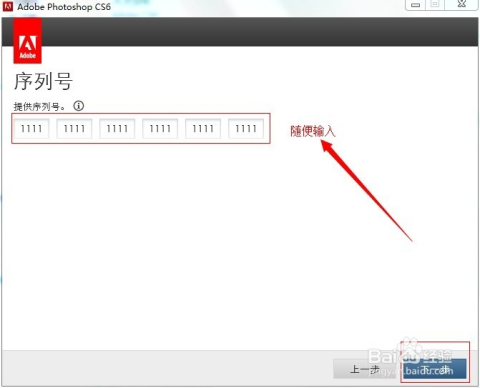Image resolution: width=480 pixels, height=388 pixels.
Task: Click the sixth serial number field
Action: 246,129
